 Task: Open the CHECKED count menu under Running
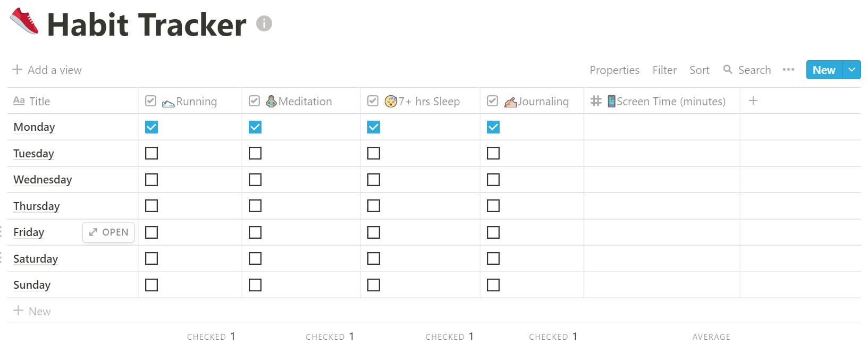pyautogui.click(x=211, y=337)
